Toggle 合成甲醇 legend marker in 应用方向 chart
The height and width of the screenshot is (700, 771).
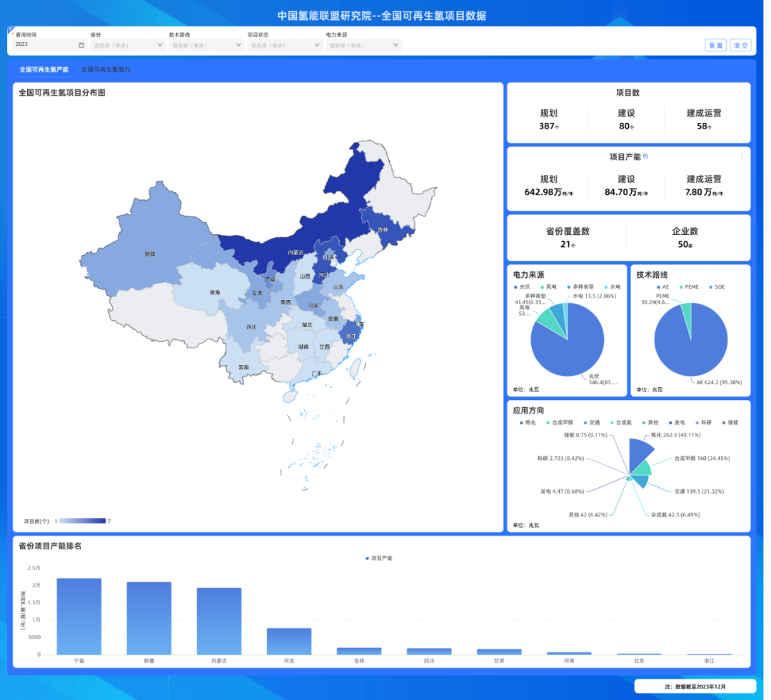[548, 422]
